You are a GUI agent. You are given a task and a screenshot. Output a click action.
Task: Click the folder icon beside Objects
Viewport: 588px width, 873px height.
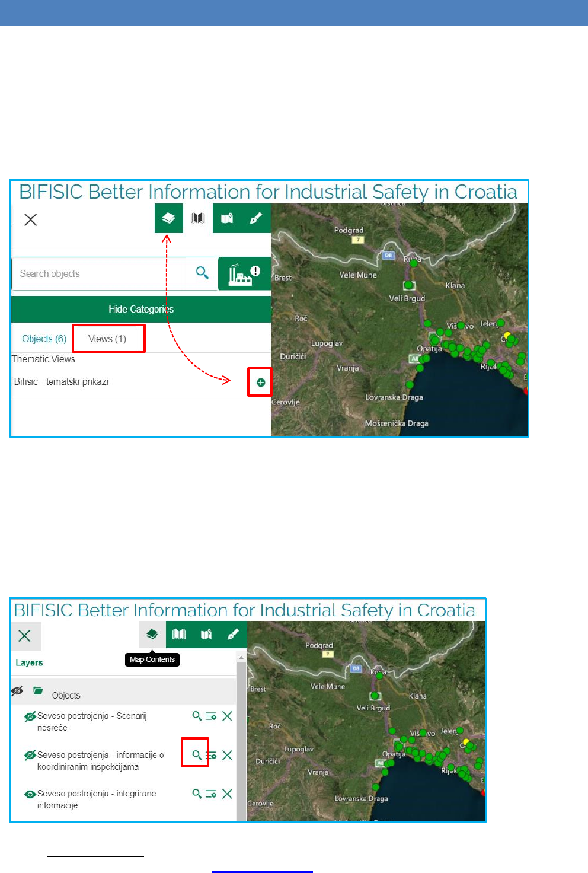pos(38,690)
